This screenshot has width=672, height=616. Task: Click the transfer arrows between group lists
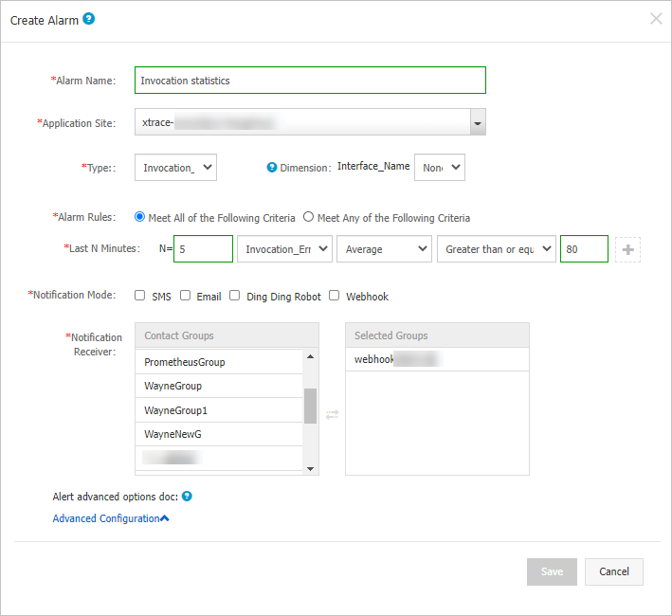coord(332,414)
